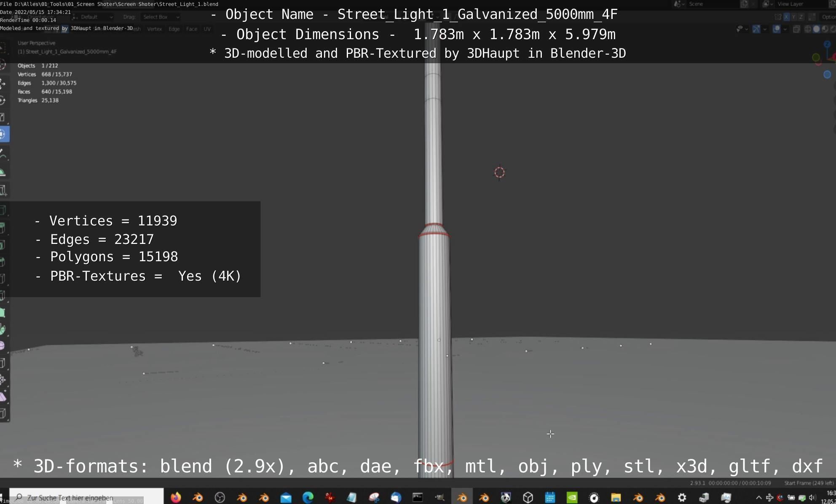The height and width of the screenshot is (504, 836).
Task: Click the Scene name field
Action: click(x=713, y=4)
